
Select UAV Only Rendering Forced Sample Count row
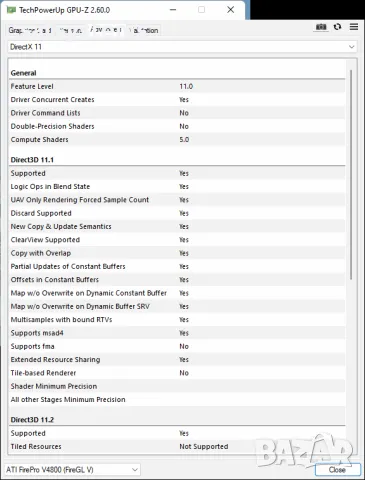point(177,200)
